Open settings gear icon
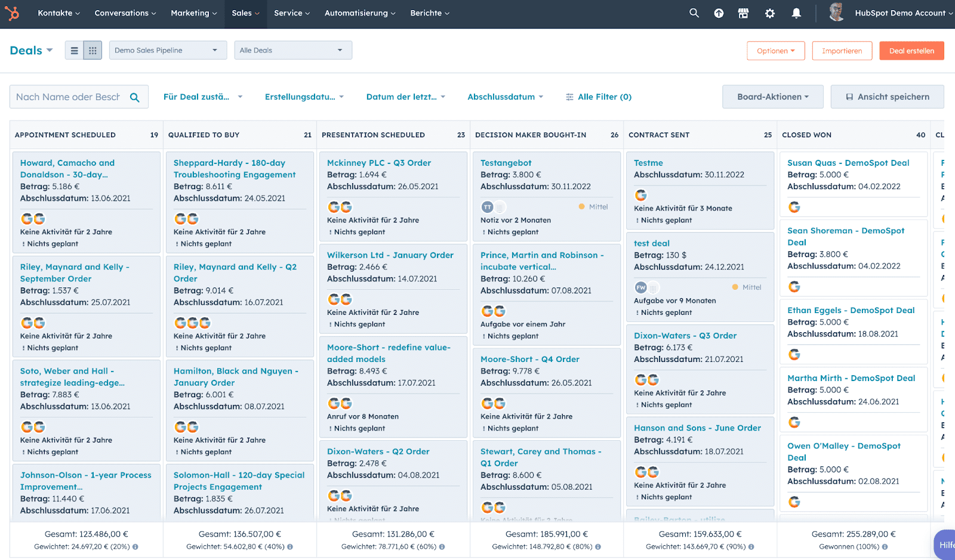The width and height of the screenshot is (955, 560). pyautogui.click(x=770, y=13)
